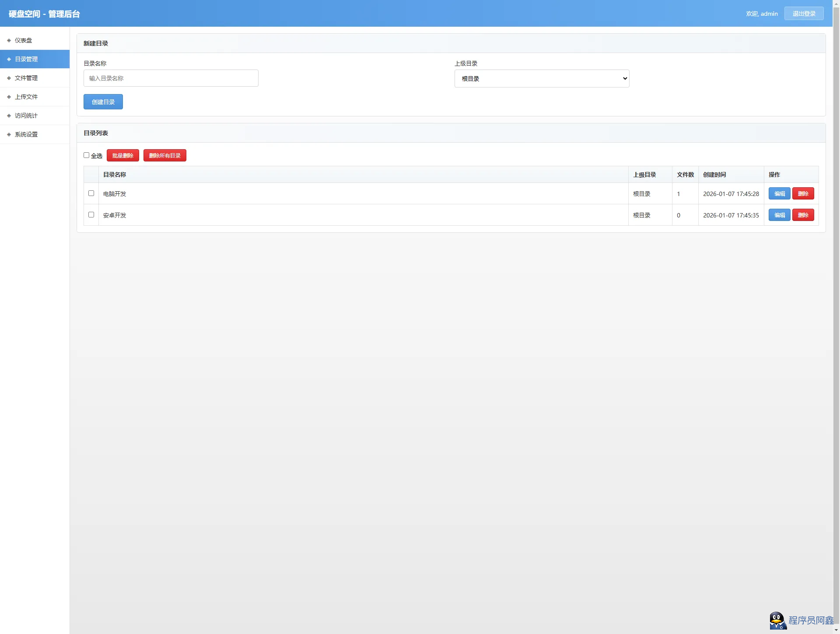Click the 输入目录名称 text field

(x=171, y=78)
